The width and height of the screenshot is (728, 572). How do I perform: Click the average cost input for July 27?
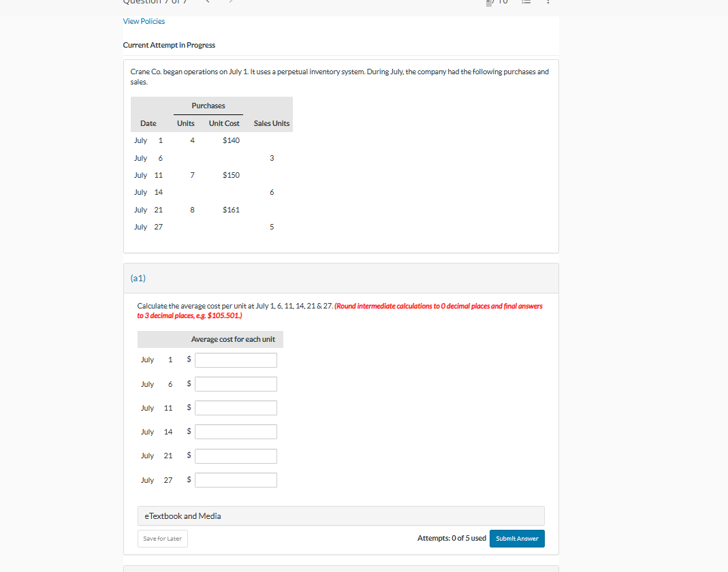click(x=236, y=479)
